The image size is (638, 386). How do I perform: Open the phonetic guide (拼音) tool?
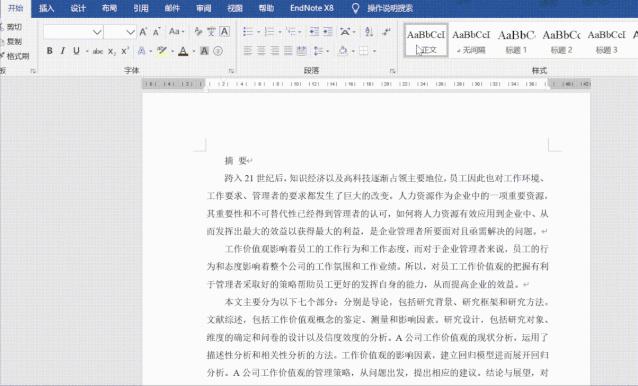pyautogui.click(x=212, y=31)
